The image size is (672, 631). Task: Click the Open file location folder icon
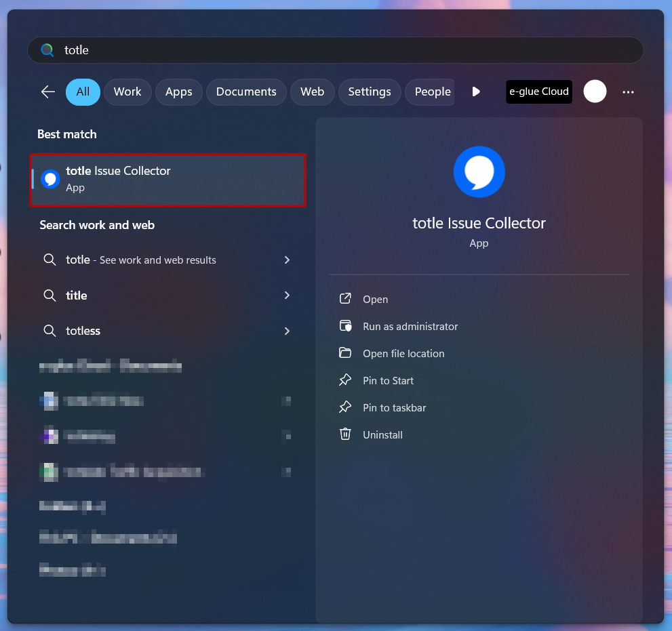point(345,353)
